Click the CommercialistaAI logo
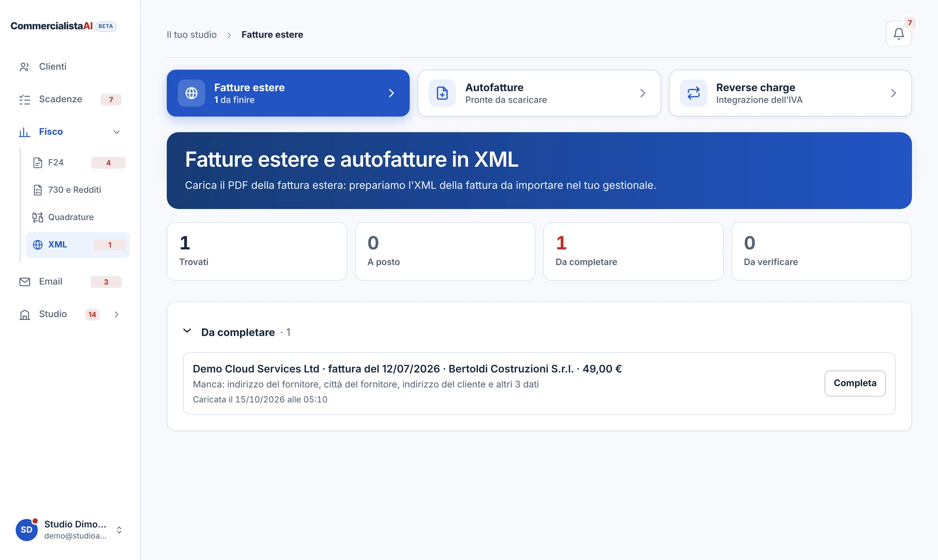The image size is (938, 560). tap(52, 26)
